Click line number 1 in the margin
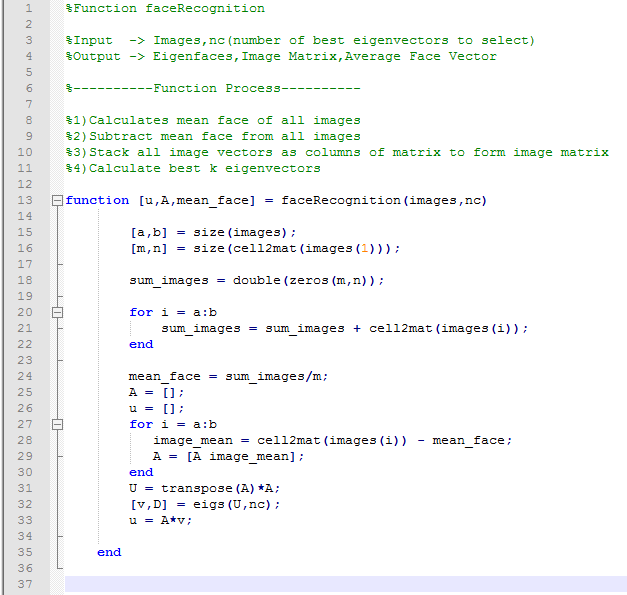Screen dimensions: 627x595 (x=29, y=8)
